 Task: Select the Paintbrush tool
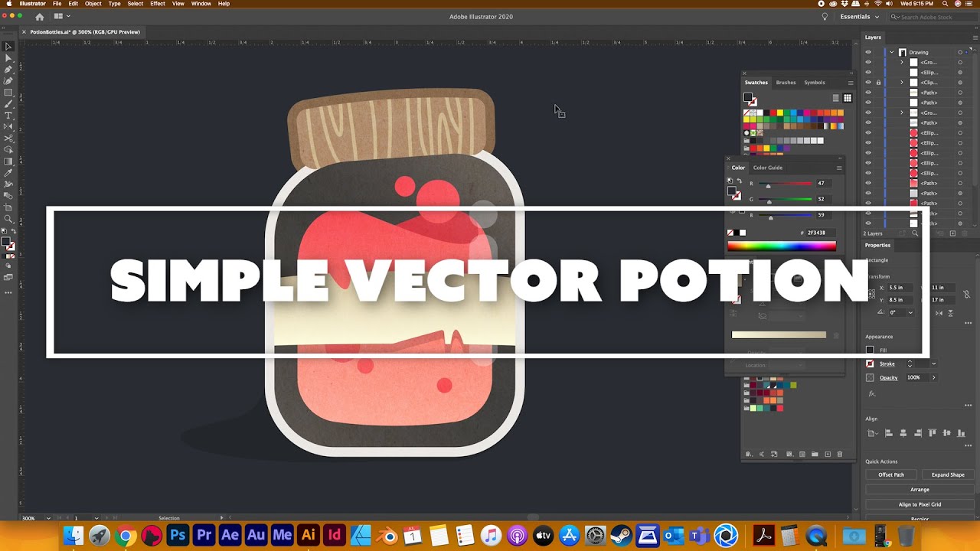tap(8, 104)
